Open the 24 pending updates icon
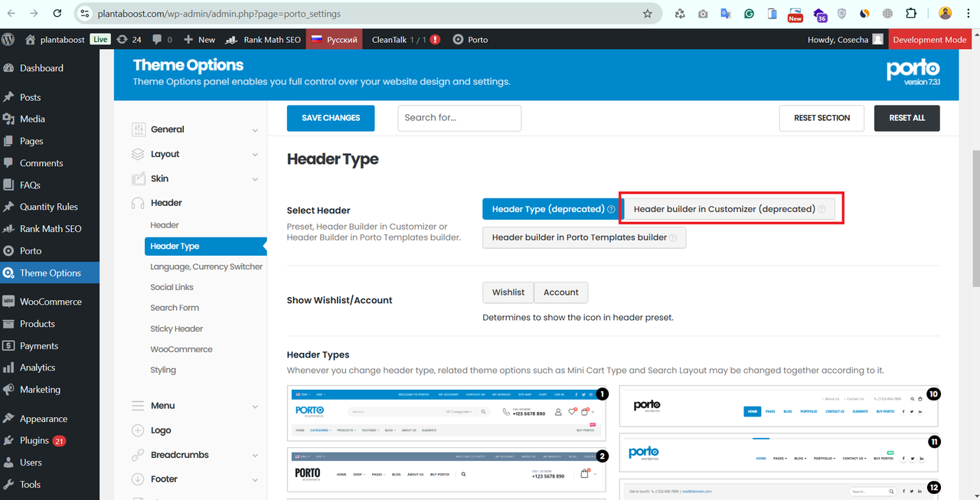The image size is (980, 500). pos(129,39)
